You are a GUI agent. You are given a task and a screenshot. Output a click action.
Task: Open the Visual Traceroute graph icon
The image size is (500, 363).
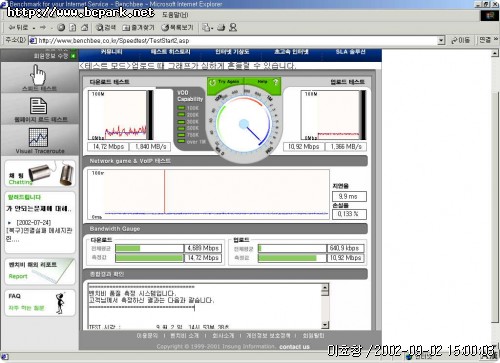coord(38,137)
